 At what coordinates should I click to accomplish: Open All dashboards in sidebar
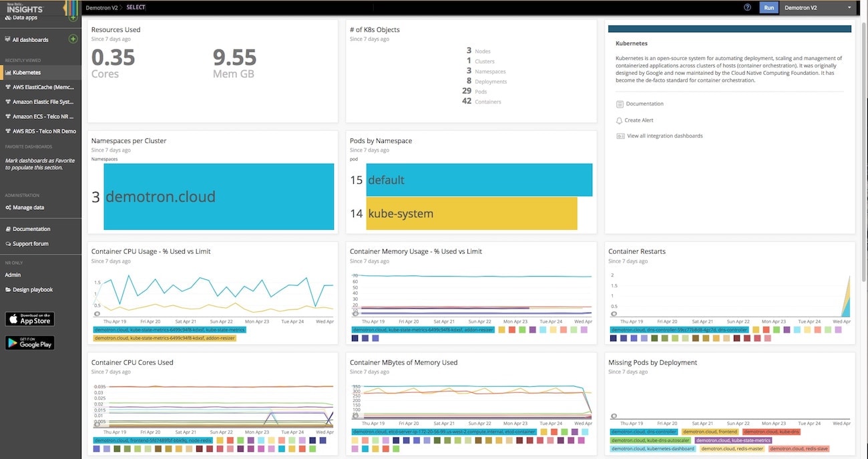(31, 39)
